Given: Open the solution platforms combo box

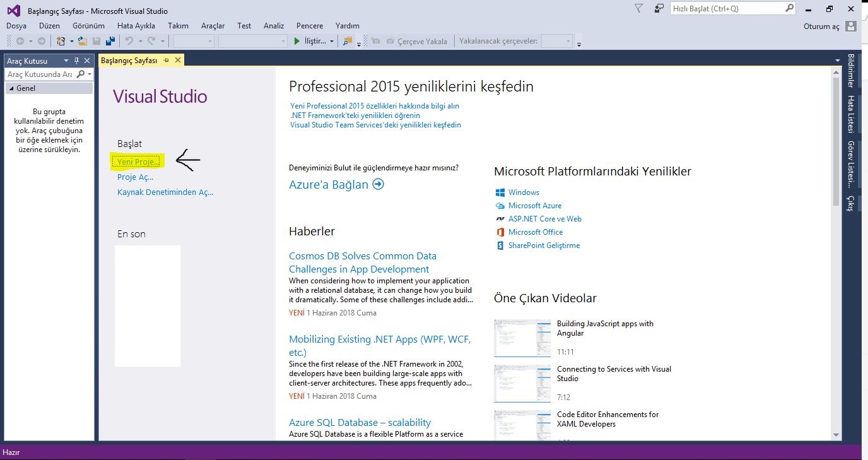Looking at the screenshot, I should pos(253,41).
